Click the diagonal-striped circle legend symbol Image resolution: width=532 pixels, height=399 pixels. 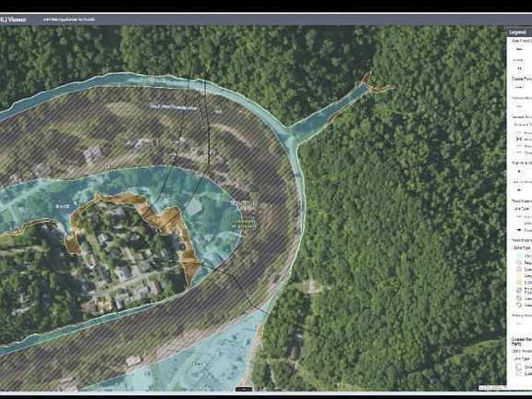pyautogui.click(x=519, y=305)
